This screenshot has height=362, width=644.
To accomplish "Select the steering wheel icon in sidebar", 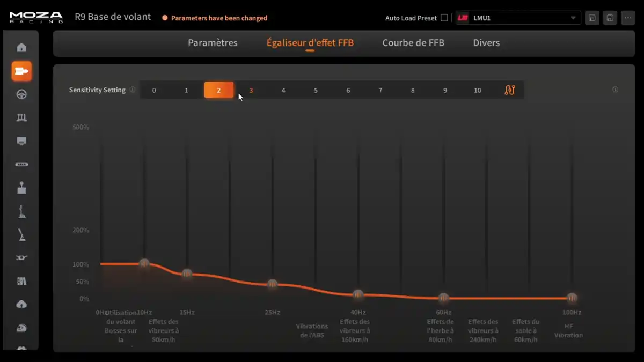I will [21, 94].
